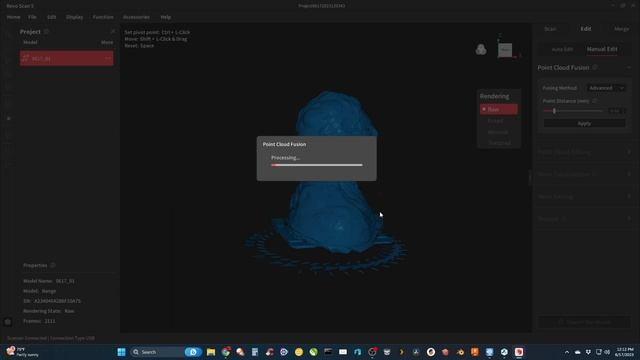
Task: Click the Model Name: 0617_01 property
Action: coord(49,281)
